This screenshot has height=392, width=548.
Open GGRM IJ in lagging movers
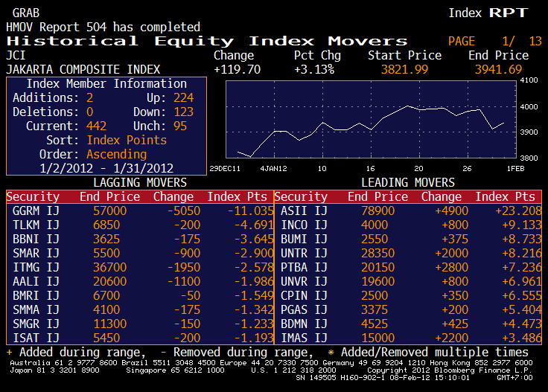(36, 211)
